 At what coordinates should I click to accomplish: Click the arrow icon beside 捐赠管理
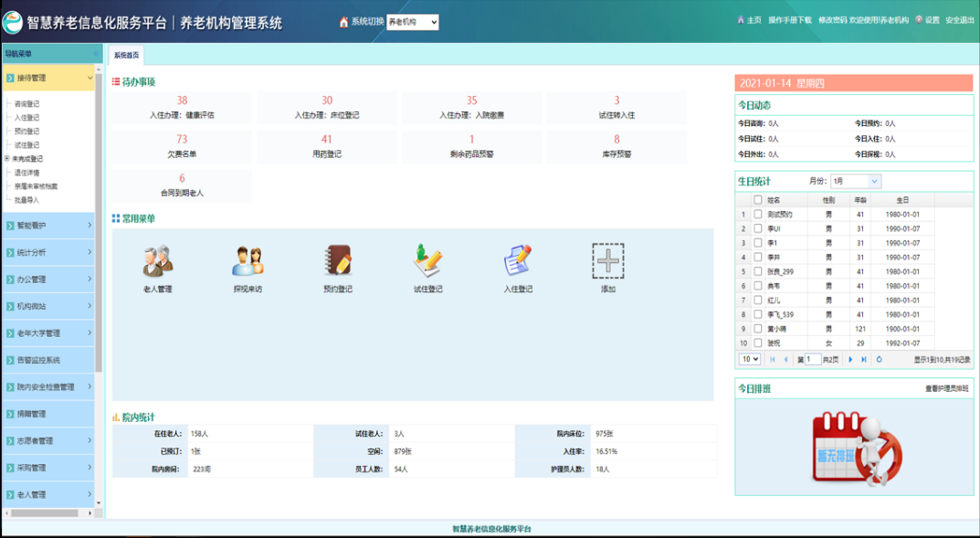[x=10, y=415]
